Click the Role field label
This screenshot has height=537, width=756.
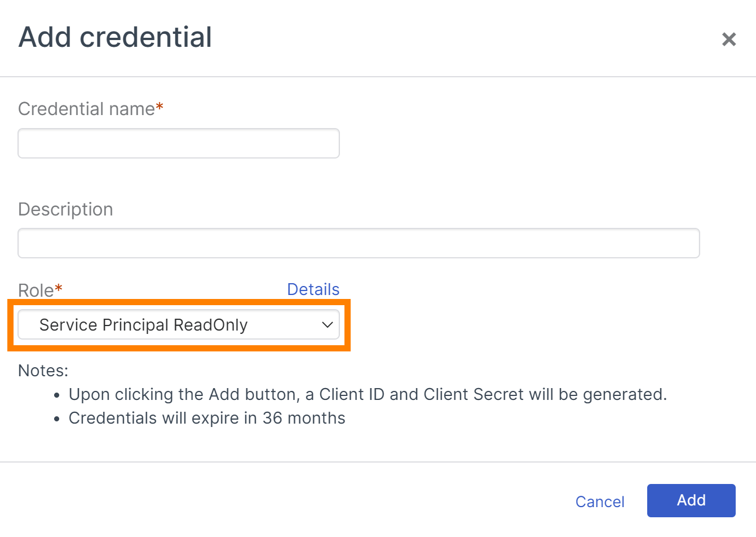tap(36, 290)
